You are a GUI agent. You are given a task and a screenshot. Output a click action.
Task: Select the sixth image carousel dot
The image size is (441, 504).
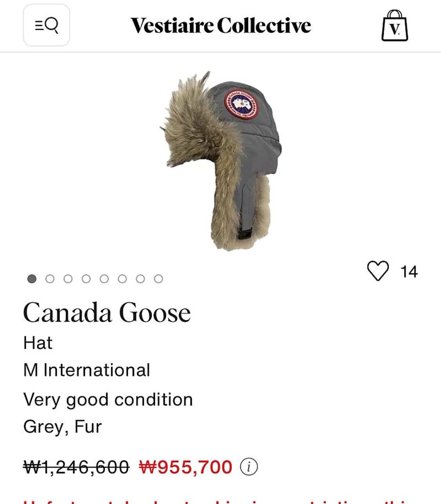[x=122, y=279]
